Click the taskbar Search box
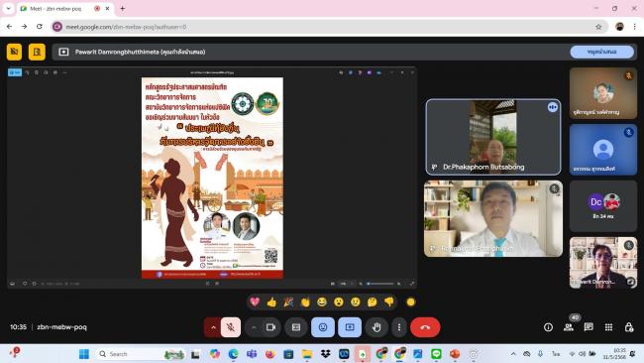644x363 pixels. coord(141,354)
